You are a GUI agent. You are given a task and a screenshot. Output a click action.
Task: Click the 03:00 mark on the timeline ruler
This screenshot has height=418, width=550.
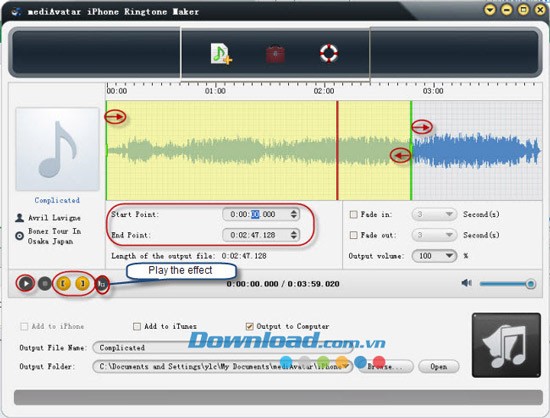pyautogui.click(x=433, y=90)
